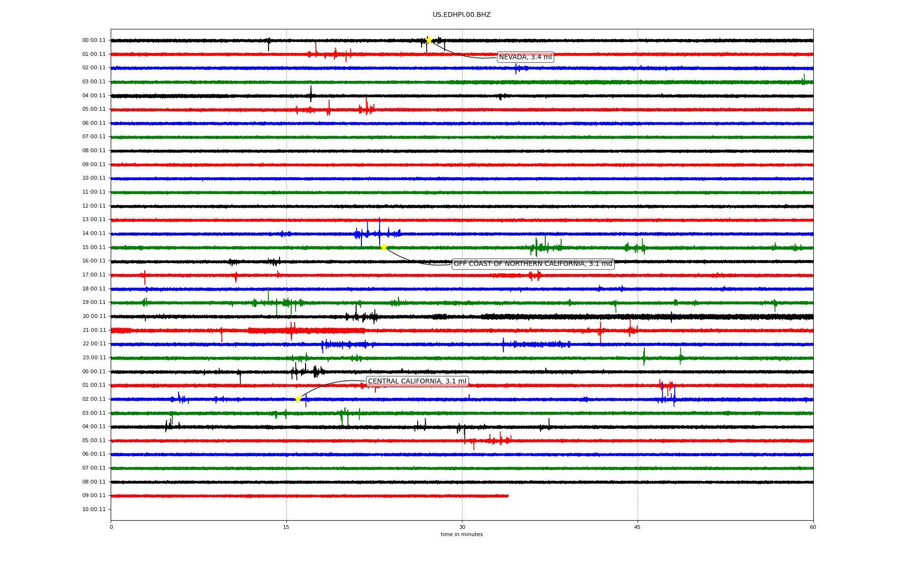Click the 19:00:11 time label
924x578 pixels.
pos(94,302)
